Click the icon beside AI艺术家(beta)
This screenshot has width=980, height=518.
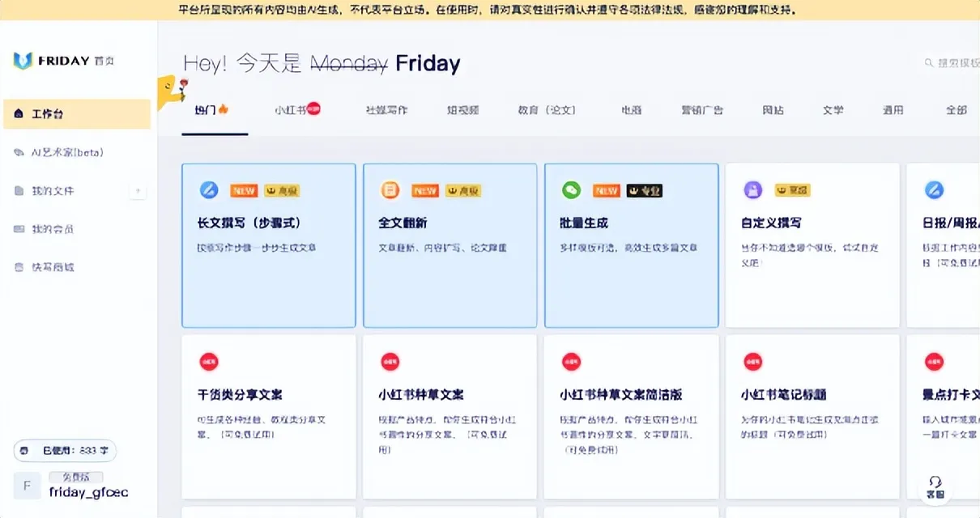tap(19, 152)
